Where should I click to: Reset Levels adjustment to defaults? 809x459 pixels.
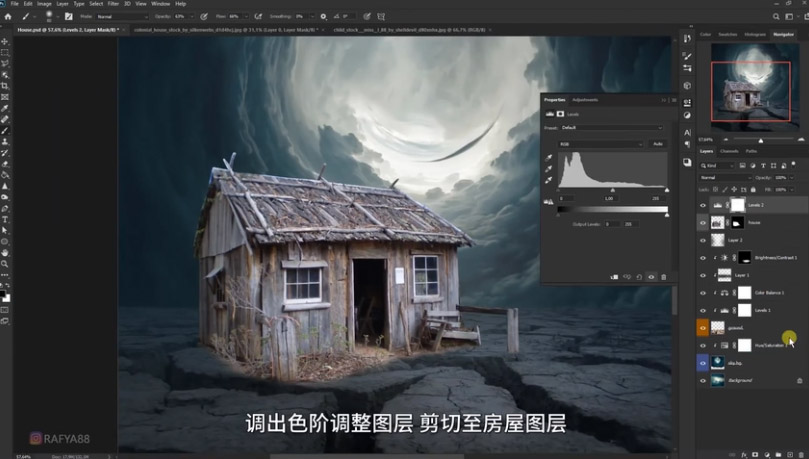tap(639, 277)
